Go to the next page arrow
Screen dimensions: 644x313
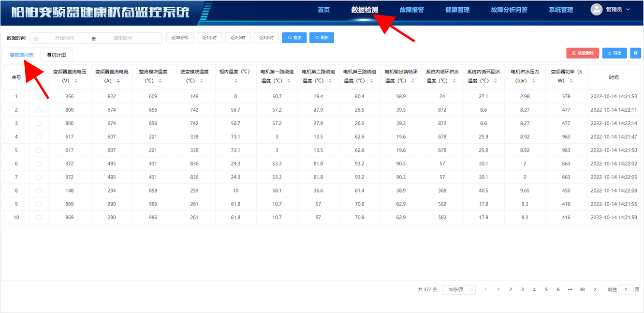tap(595, 289)
